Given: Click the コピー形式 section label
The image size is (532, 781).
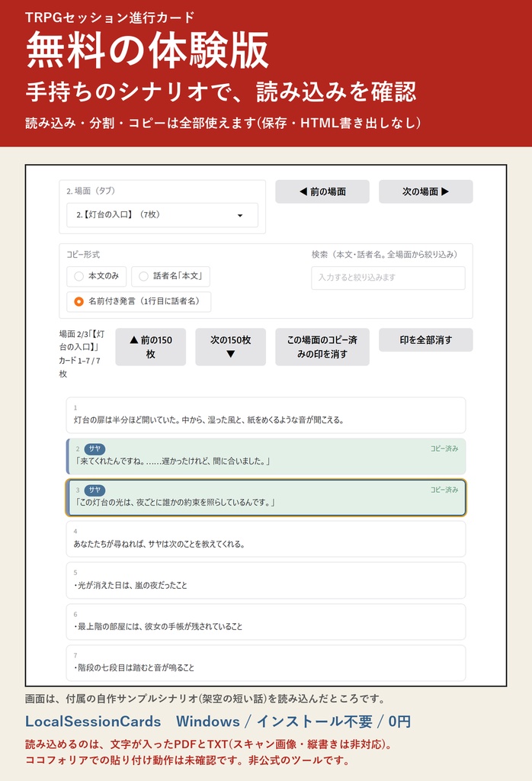Looking at the screenshot, I should [x=83, y=255].
